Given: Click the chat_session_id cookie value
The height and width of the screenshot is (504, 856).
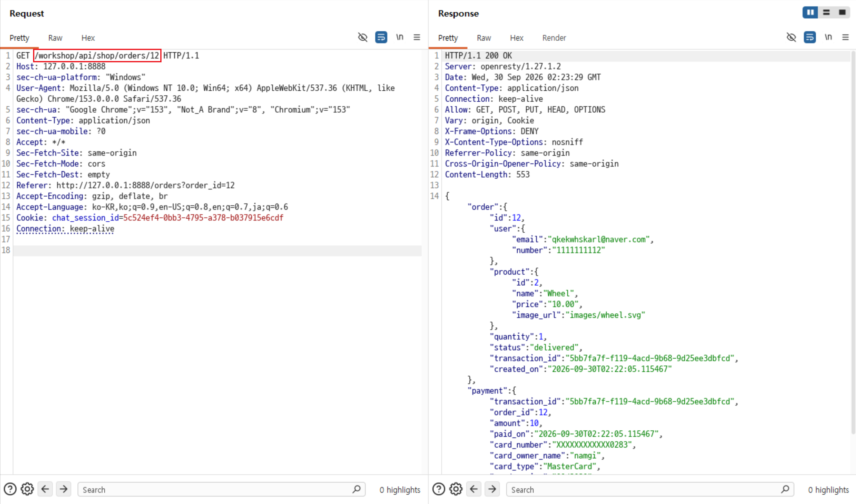Looking at the screenshot, I should click(x=203, y=218).
